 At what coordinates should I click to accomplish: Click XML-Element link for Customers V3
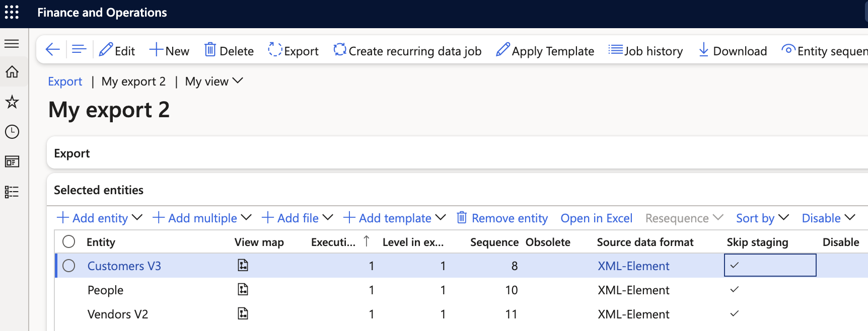633,266
